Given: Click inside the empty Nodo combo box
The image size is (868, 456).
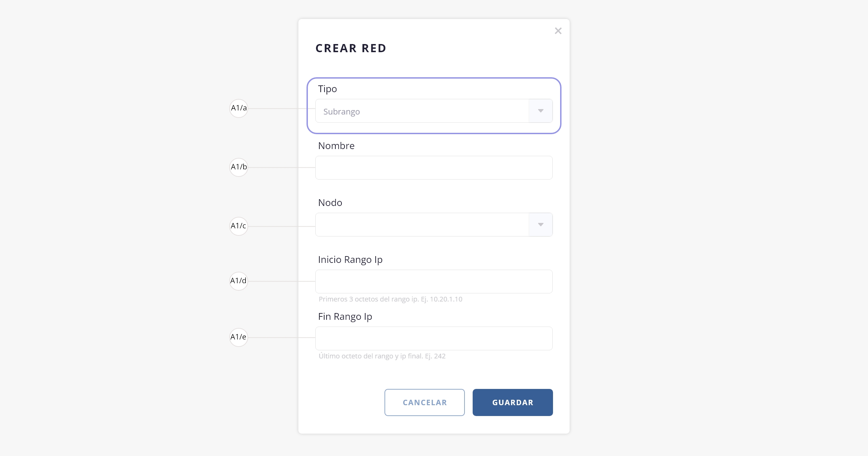Looking at the screenshot, I should (422, 225).
